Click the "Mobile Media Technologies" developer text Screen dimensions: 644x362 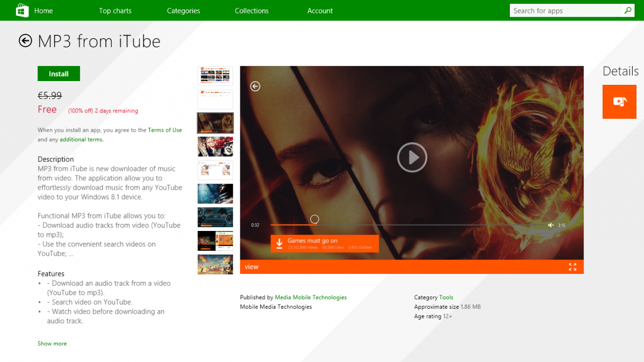tap(276, 307)
